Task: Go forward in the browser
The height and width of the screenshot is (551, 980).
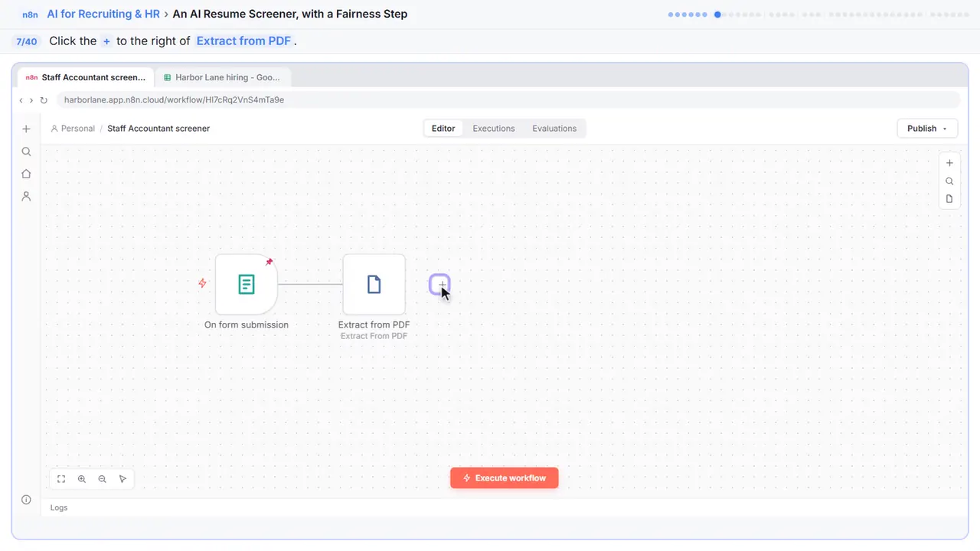Action: click(31, 100)
